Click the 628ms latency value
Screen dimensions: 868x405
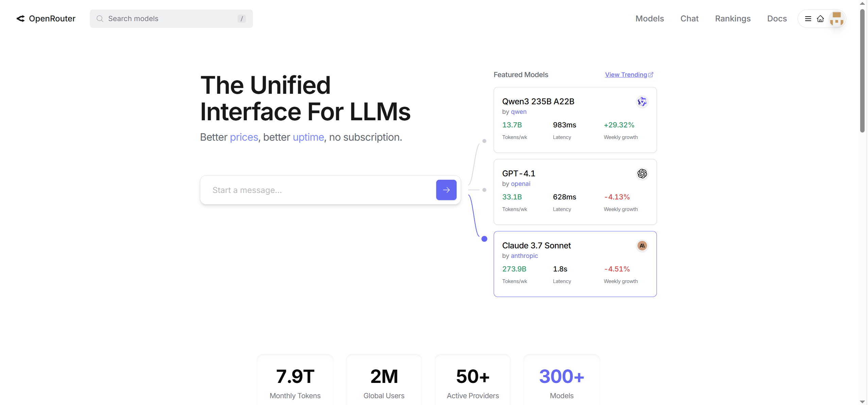coord(564,197)
